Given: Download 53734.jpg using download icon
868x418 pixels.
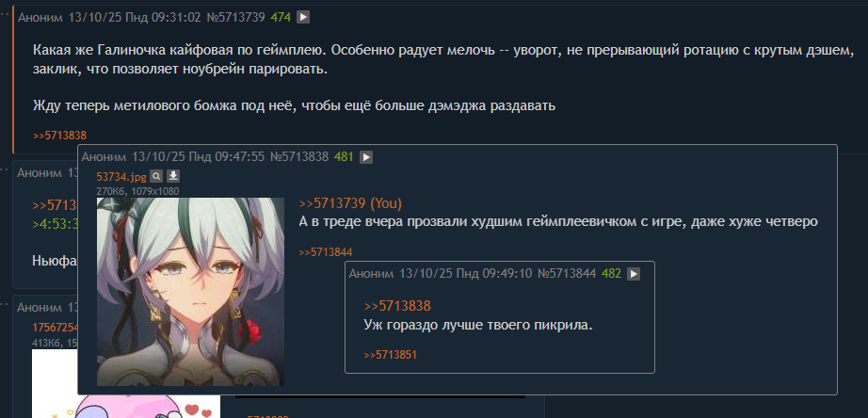Looking at the screenshot, I should pos(173,177).
